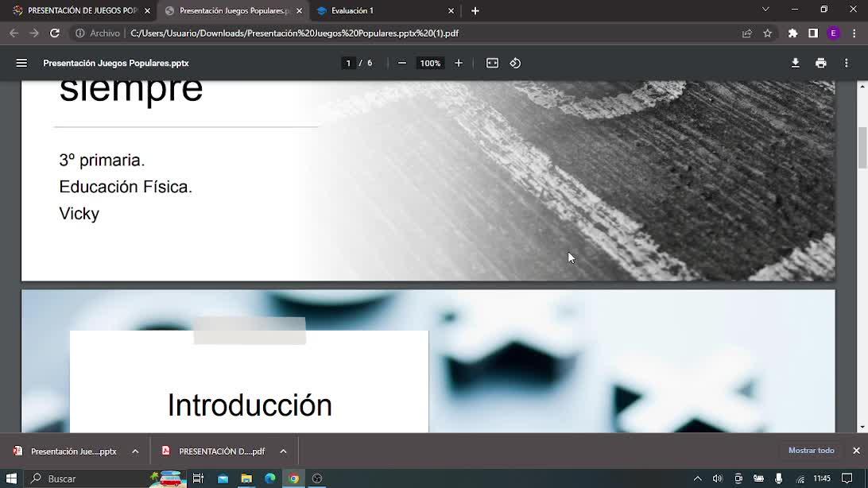Open a new browser tab
The image size is (868, 488).
point(475,10)
